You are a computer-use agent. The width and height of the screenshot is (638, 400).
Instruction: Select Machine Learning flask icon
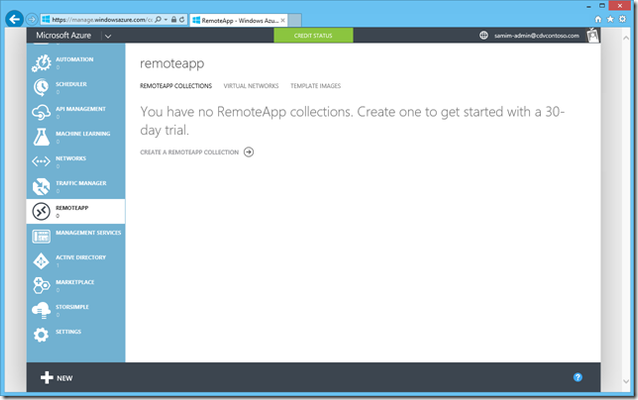pyautogui.click(x=42, y=137)
